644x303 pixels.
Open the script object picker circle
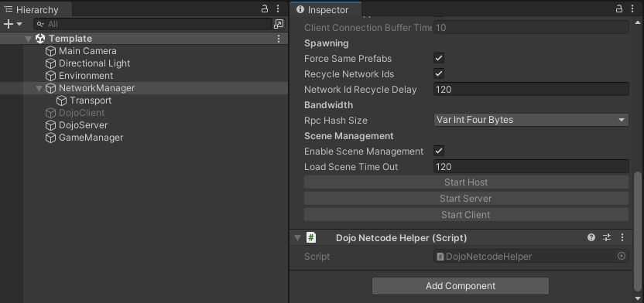(622, 257)
